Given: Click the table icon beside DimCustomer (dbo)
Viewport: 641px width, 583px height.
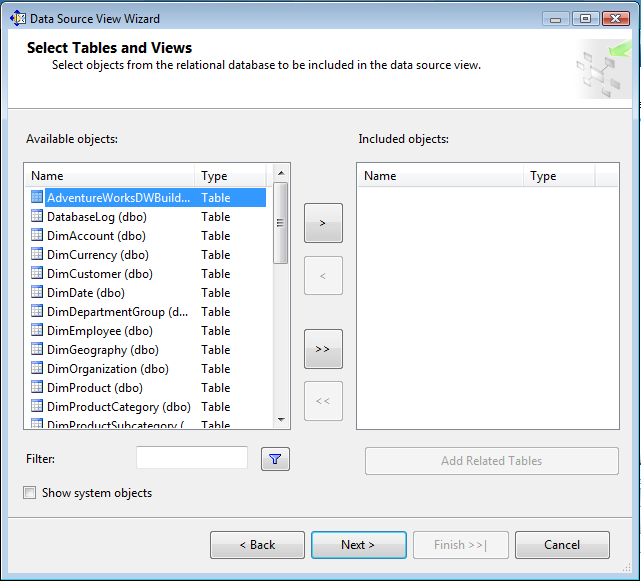Looking at the screenshot, I should 37,273.
